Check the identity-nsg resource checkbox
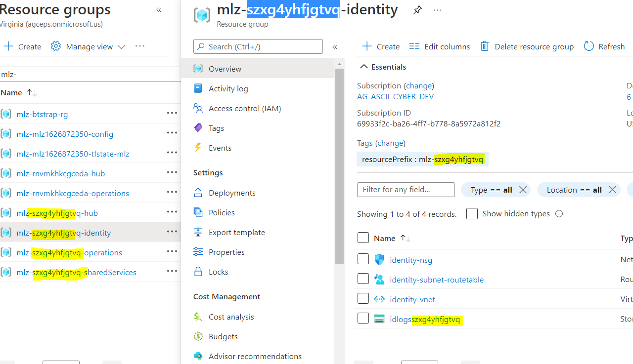Viewport: 633px width, 364px height. (x=363, y=258)
